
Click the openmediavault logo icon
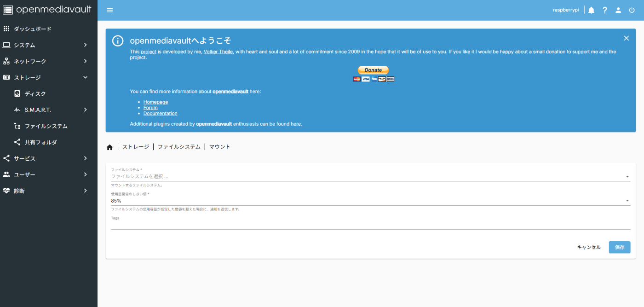click(8, 10)
